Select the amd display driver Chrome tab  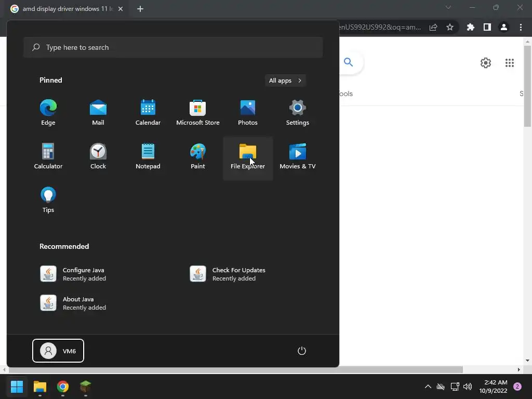tap(66, 9)
